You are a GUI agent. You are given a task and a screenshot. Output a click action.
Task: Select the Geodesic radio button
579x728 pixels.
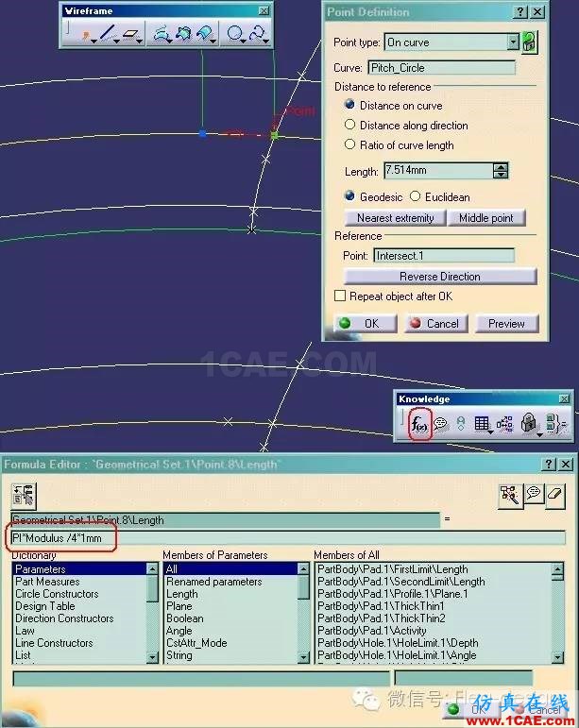tap(349, 196)
